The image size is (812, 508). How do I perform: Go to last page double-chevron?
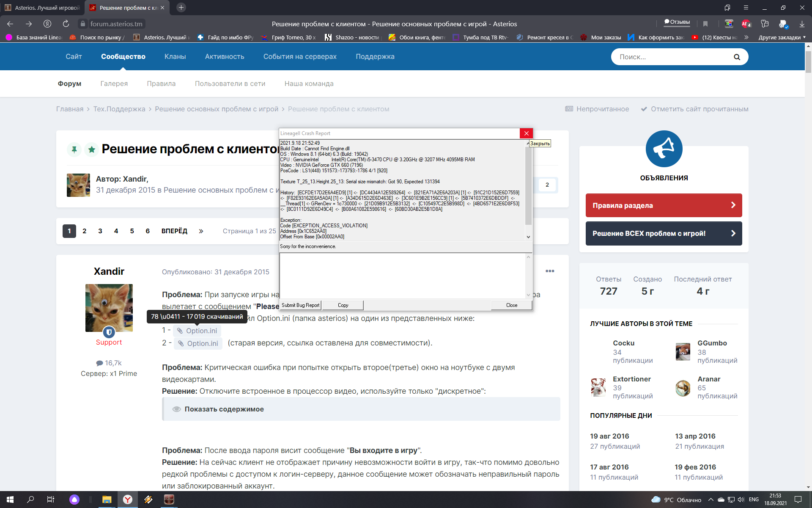pos(201,231)
